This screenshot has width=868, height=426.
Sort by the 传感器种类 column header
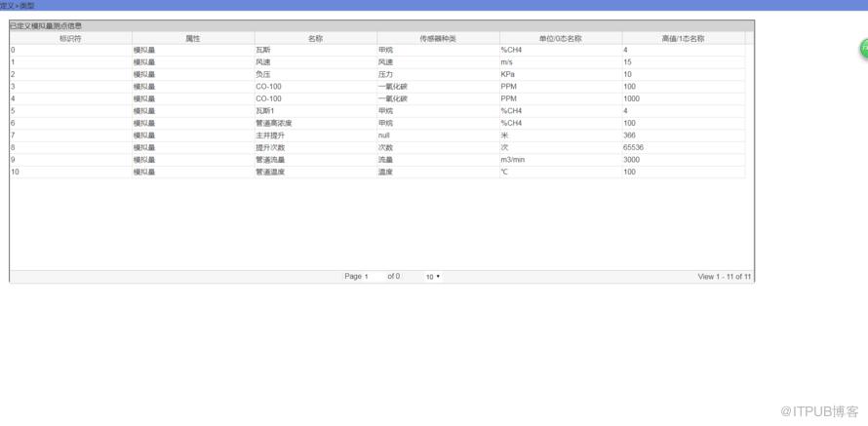pos(438,39)
